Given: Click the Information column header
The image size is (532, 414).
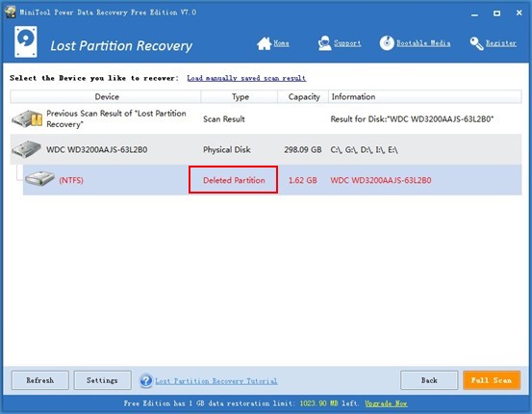Looking at the screenshot, I should tap(425, 97).
